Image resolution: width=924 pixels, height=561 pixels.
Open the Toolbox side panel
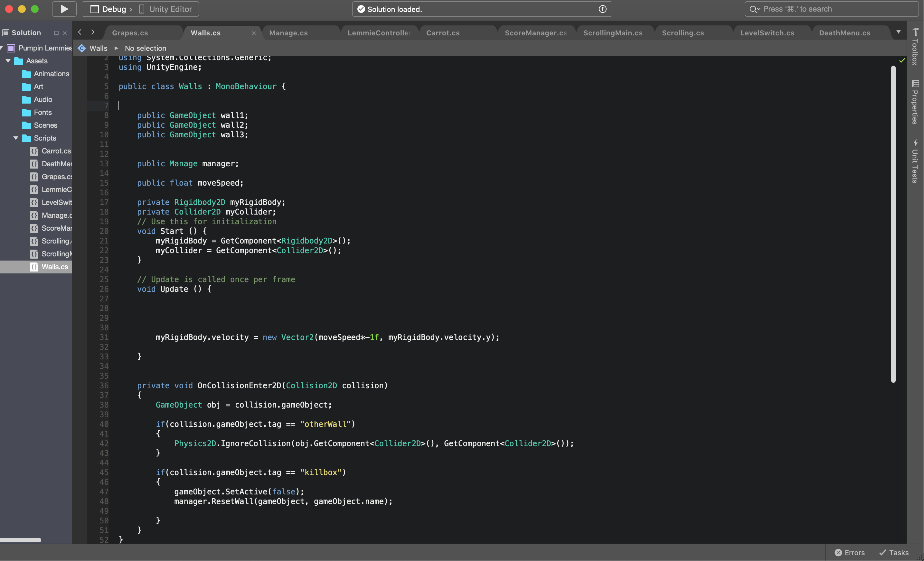[x=915, y=47]
